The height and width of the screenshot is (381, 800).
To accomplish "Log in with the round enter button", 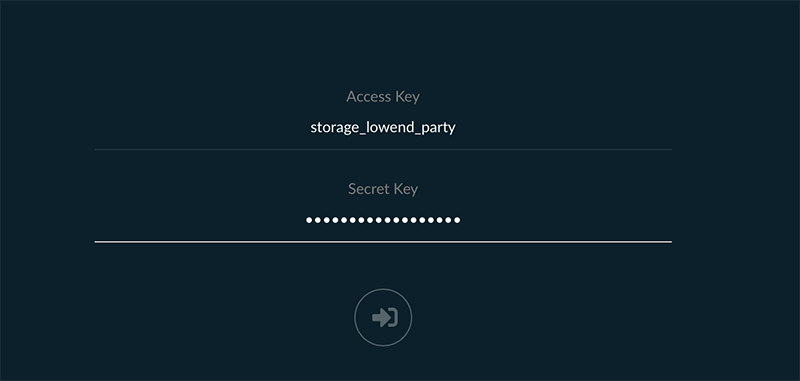I will [x=383, y=318].
